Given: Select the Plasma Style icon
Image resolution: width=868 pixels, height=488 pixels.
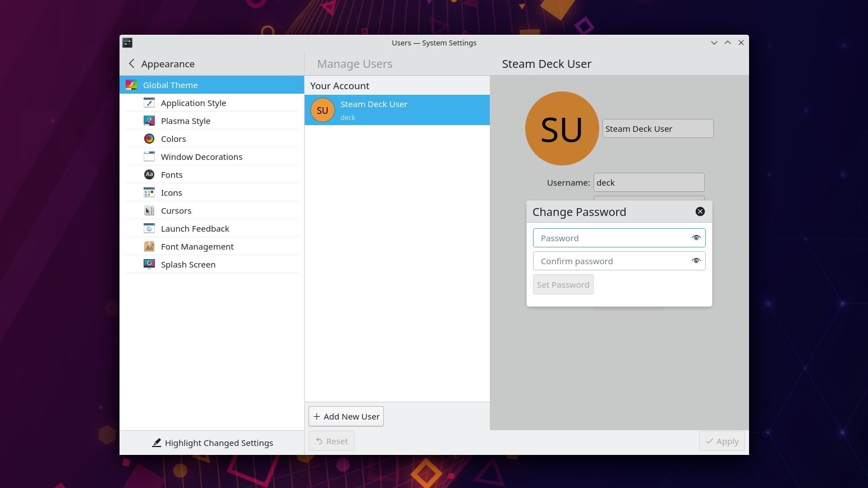Looking at the screenshot, I should 149,121.
